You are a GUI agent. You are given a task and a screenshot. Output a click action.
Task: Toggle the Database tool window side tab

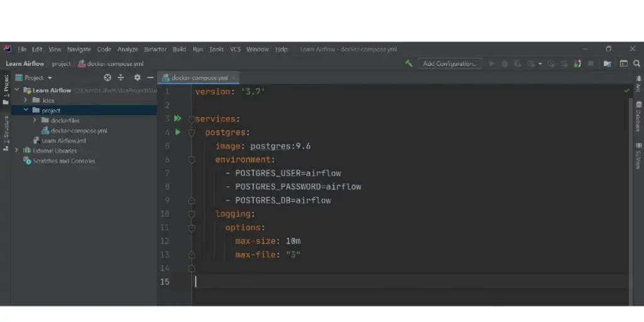click(638, 116)
